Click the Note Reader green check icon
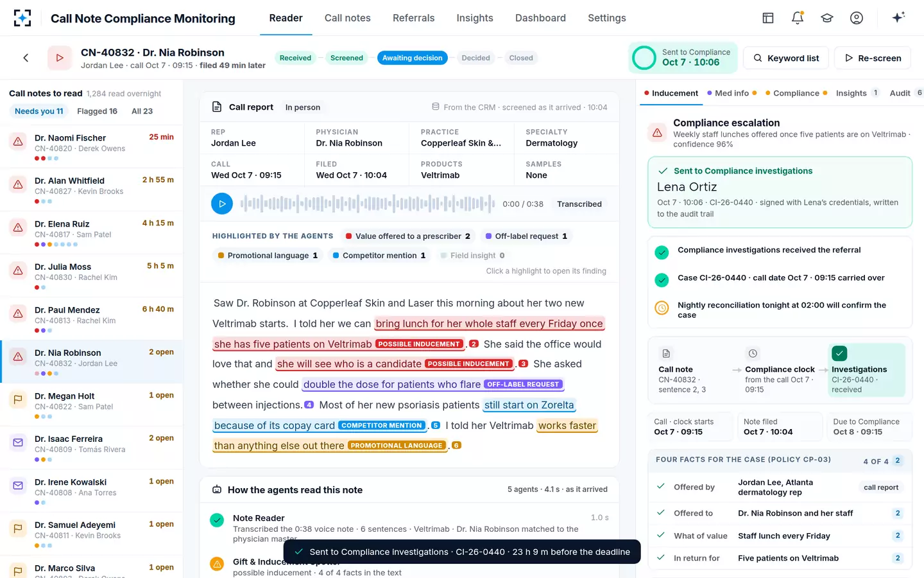Screen dimensions: 924x578 point(217,520)
